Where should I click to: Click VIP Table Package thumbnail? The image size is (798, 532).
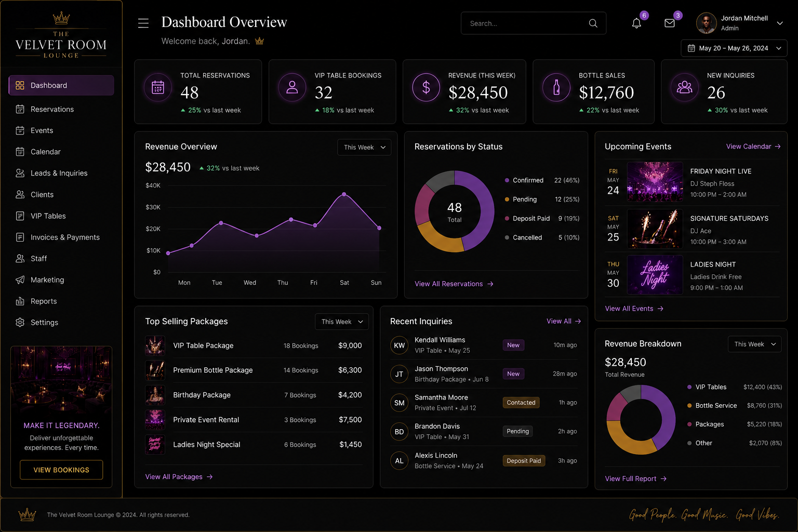155,345
